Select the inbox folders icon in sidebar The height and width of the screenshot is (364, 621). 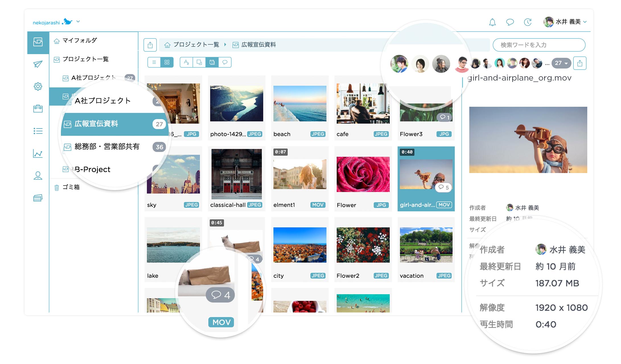pos(38,42)
